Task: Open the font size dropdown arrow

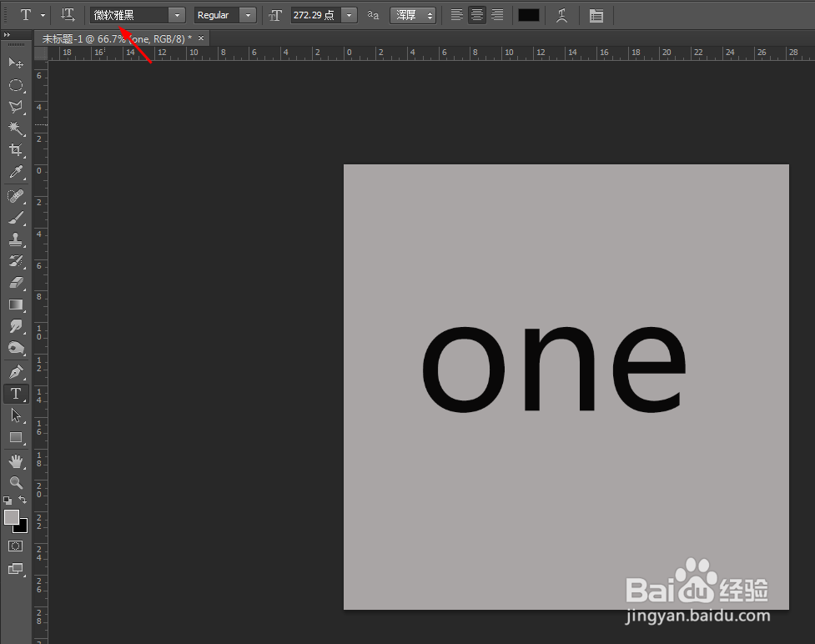Action: click(350, 16)
